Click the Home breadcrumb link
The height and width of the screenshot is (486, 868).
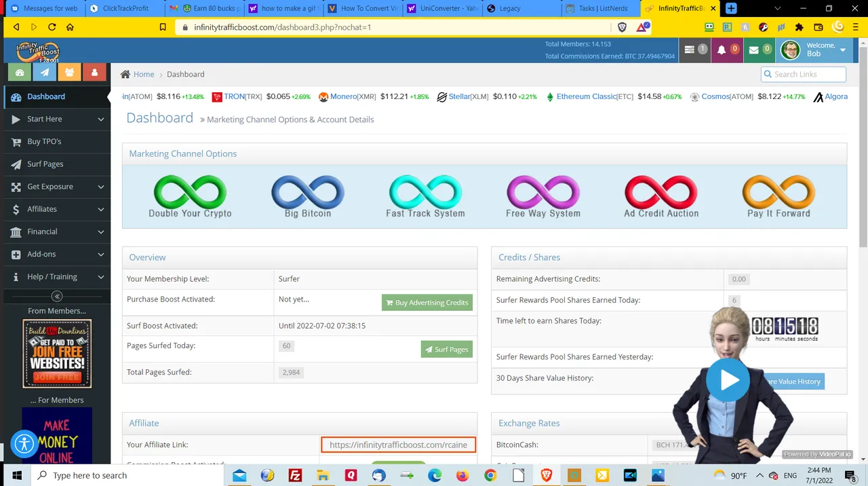coord(144,74)
